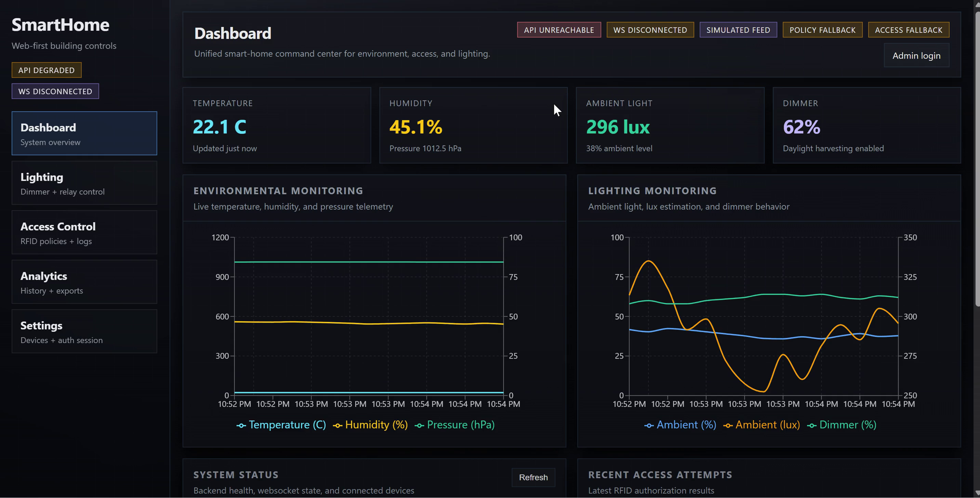Click the API DEGRADED sidebar badge
980x498 pixels.
[47, 70]
